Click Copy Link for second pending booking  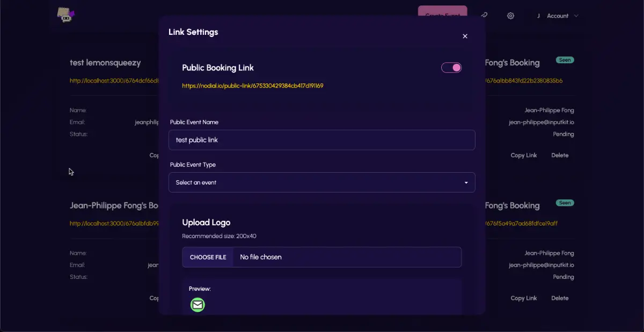point(523,298)
